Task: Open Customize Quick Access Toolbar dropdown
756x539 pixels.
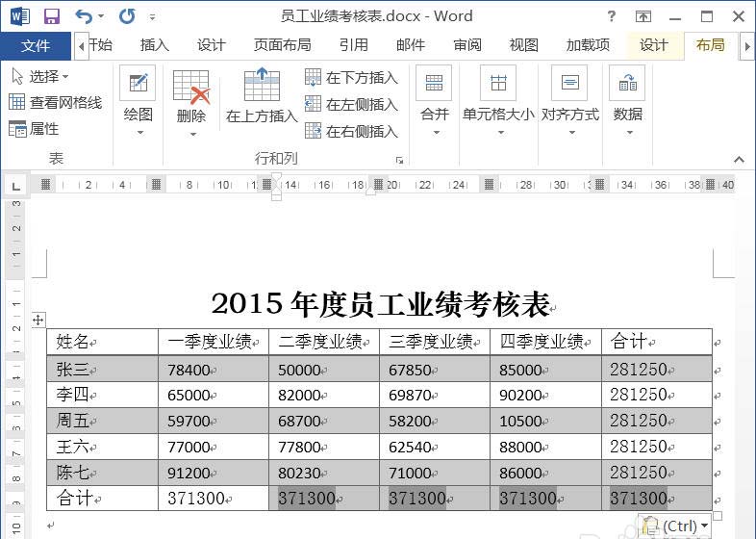Action: pyautogui.click(x=152, y=17)
